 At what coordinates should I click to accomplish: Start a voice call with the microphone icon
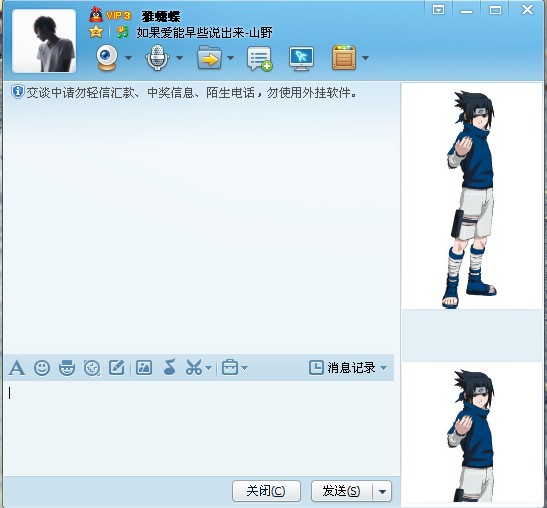pos(157,58)
